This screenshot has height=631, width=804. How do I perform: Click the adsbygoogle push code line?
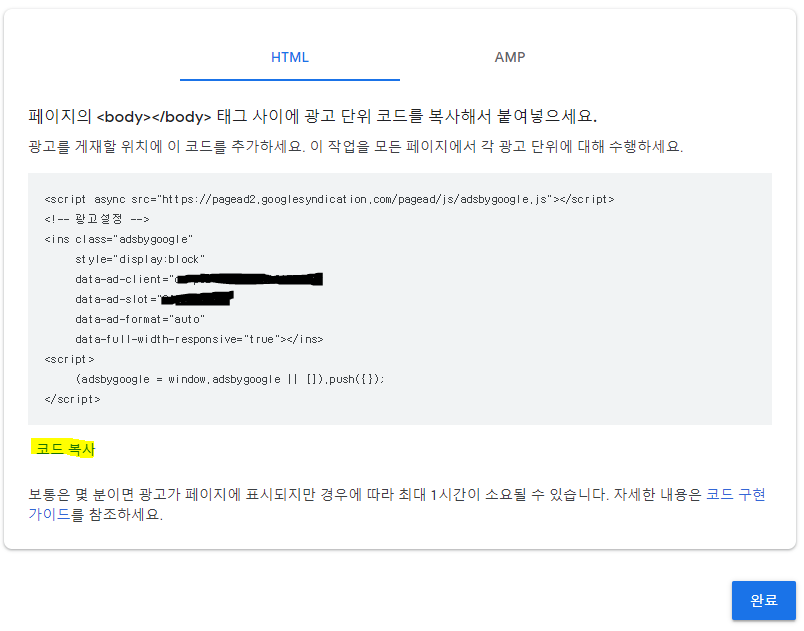[230, 379]
